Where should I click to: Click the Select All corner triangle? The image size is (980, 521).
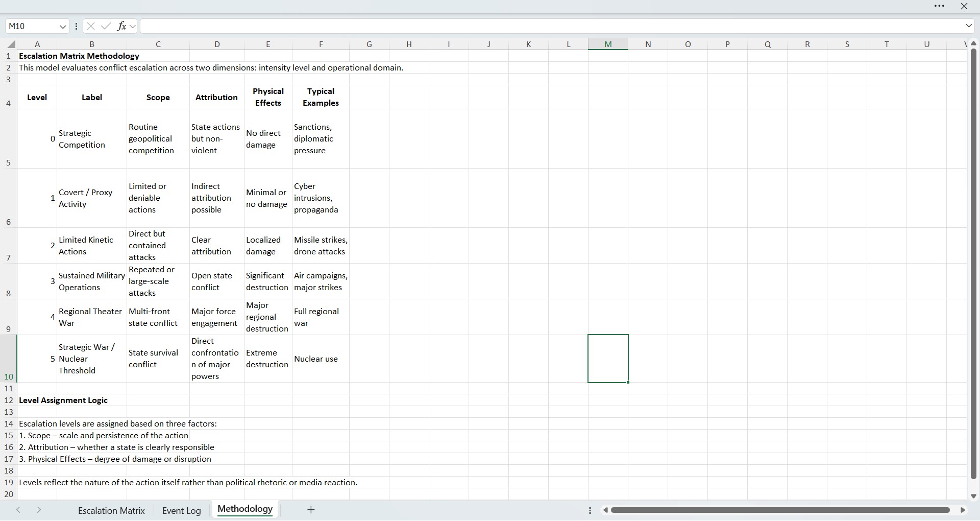click(x=11, y=44)
